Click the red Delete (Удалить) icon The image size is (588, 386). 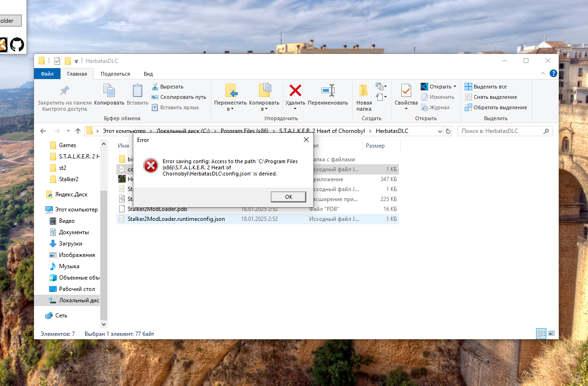pos(295,90)
